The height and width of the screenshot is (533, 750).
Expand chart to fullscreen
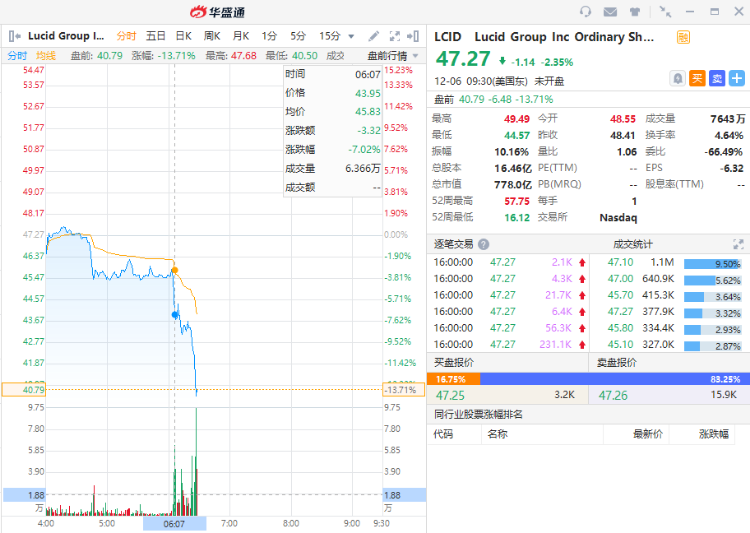[x=395, y=36]
